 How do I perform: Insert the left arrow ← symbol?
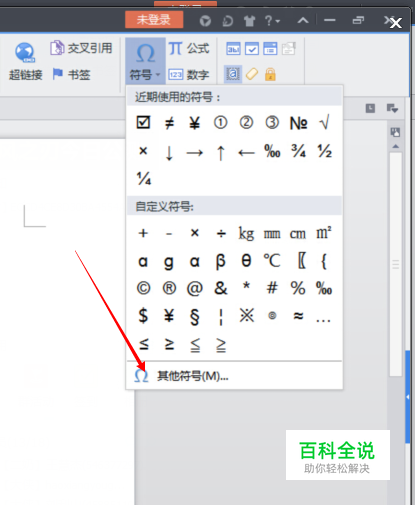point(246,153)
